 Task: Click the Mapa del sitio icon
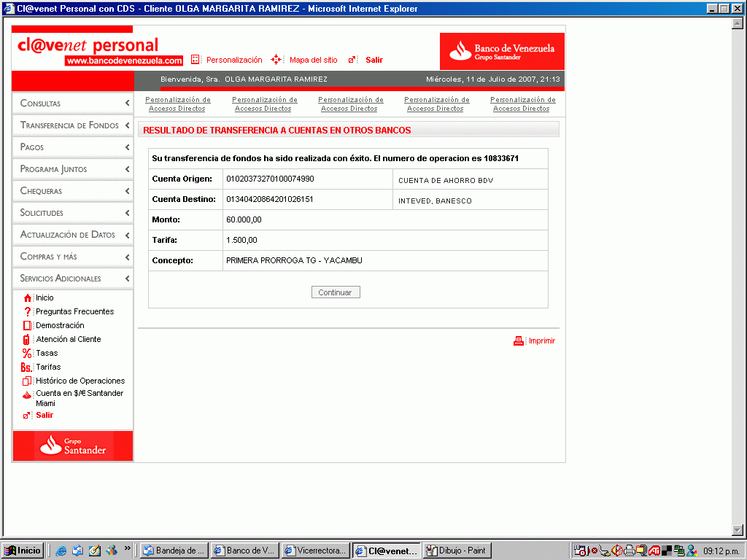click(276, 60)
